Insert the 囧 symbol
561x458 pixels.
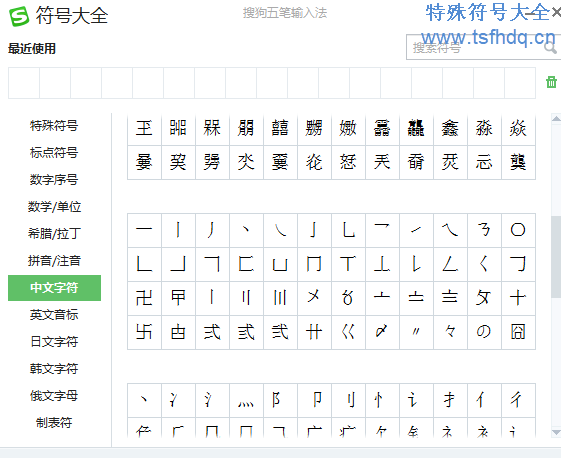tap(518, 332)
